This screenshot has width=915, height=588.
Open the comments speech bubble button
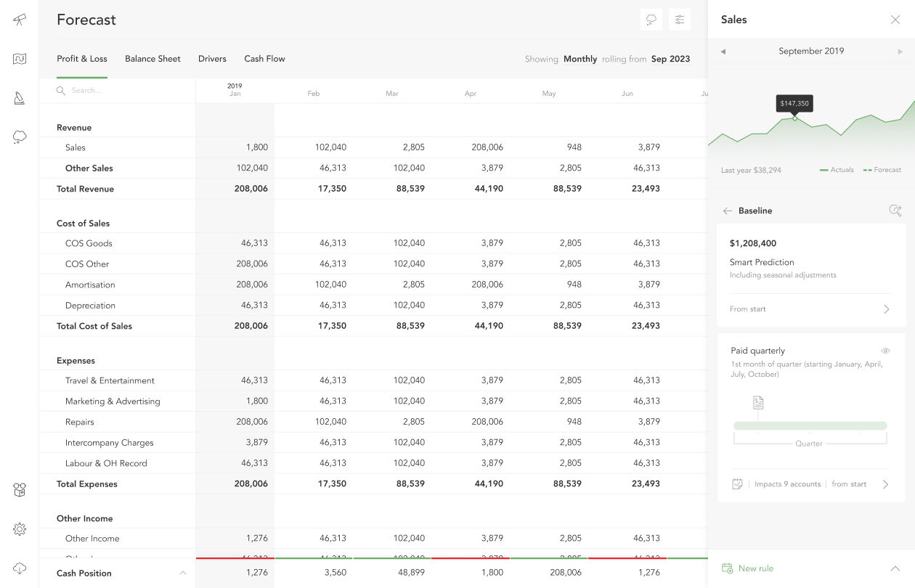click(x=651, y=20)
